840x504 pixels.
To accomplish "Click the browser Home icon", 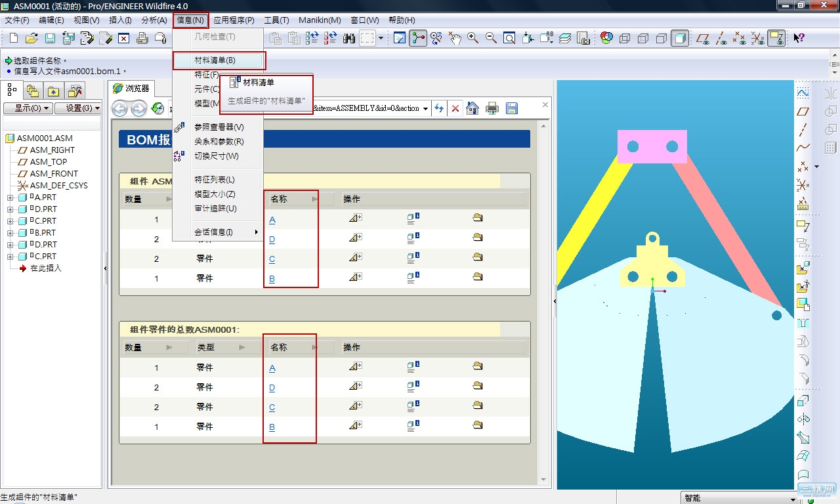I will coord(472,108).
